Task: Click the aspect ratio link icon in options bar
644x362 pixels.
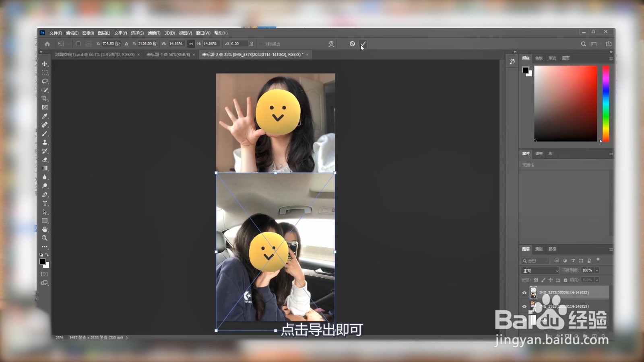Action: pyautogui.click(x=191, y=43)
